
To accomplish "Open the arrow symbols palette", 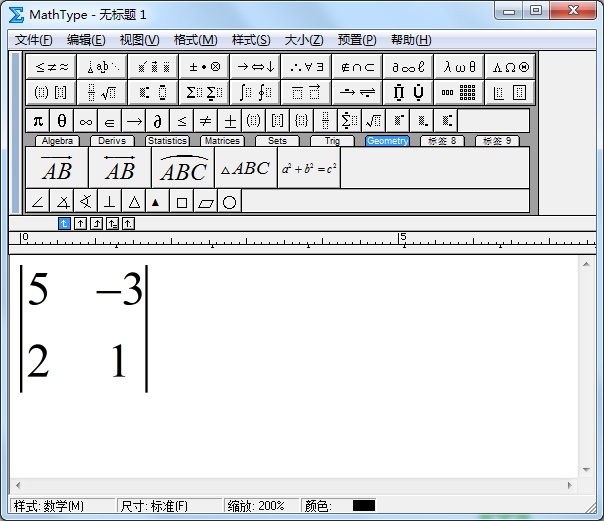I will [x=254, y=67].
